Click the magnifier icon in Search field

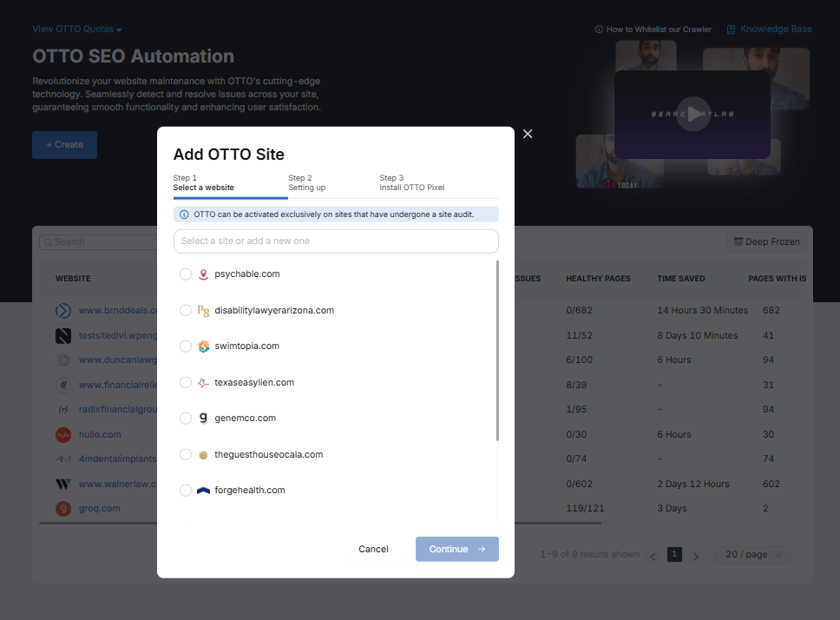pyautogui.click(x=48, y=242)
